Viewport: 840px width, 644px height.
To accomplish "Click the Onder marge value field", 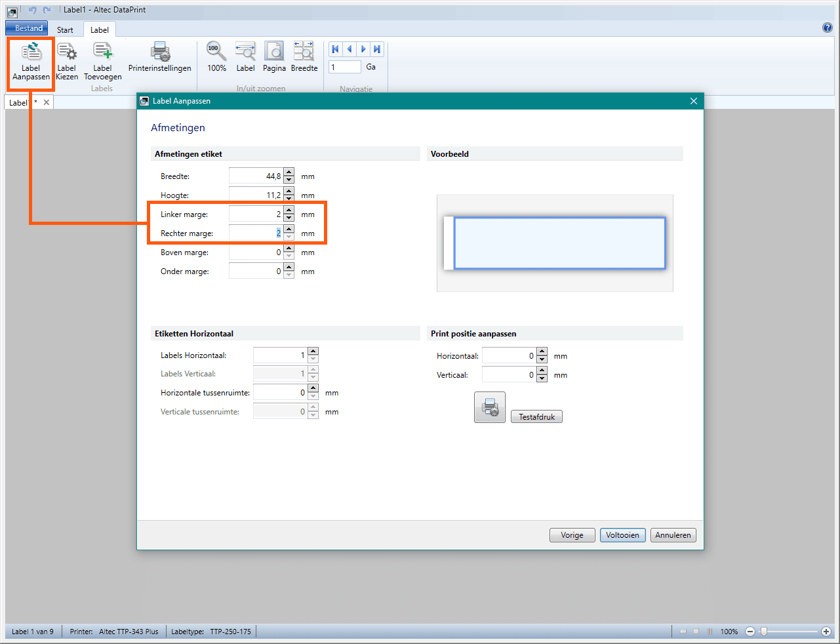I will (256, 271).
